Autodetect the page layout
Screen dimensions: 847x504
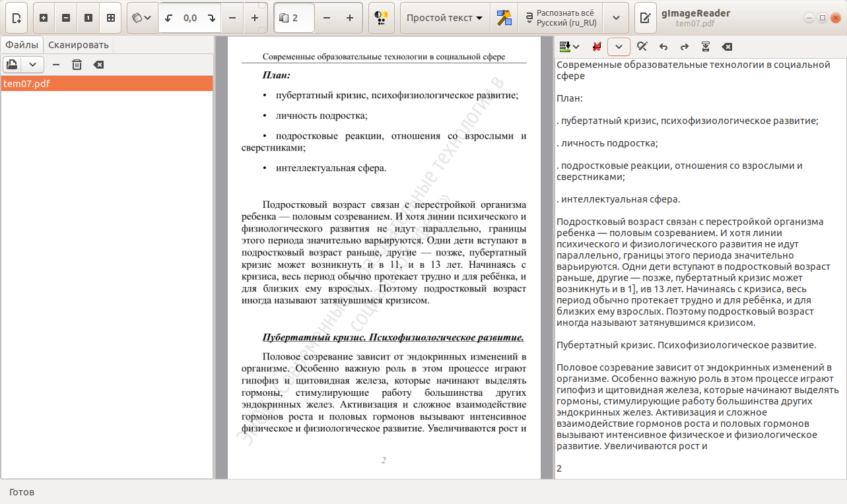point(381,18)
